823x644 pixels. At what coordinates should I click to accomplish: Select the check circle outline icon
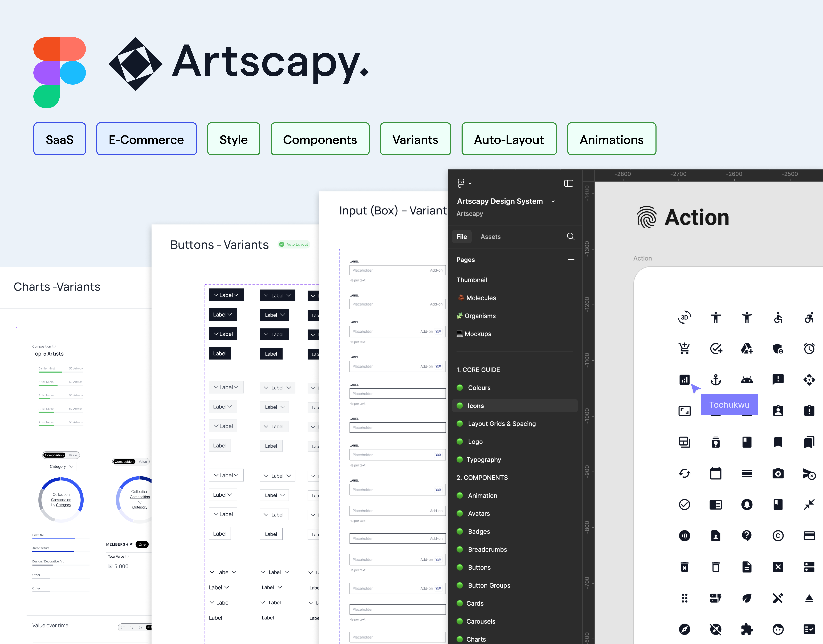pos(684,505)
